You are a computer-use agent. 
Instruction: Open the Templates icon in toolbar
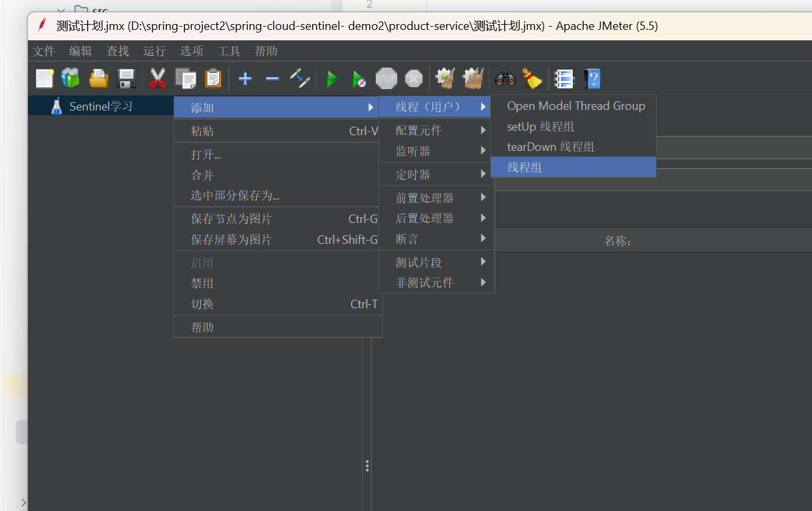pyautogui.click(x=70, y=79)
